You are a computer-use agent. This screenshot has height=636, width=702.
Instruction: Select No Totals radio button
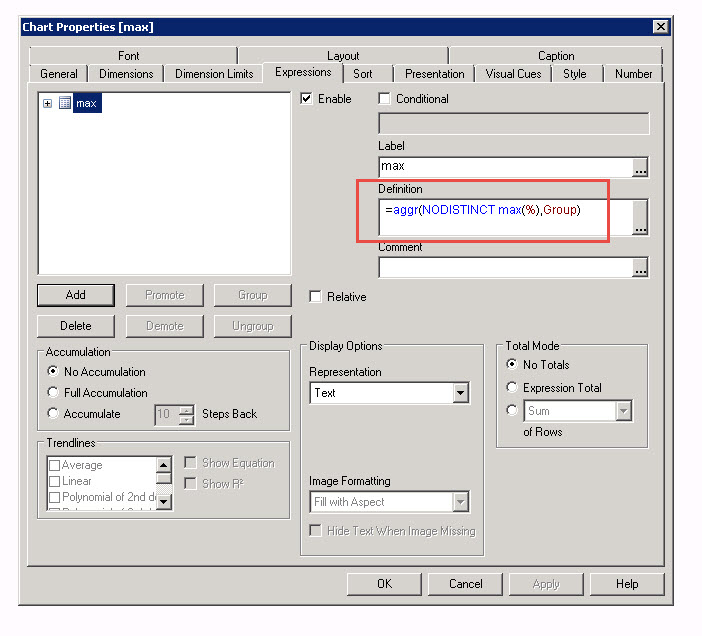coord(512,364)
